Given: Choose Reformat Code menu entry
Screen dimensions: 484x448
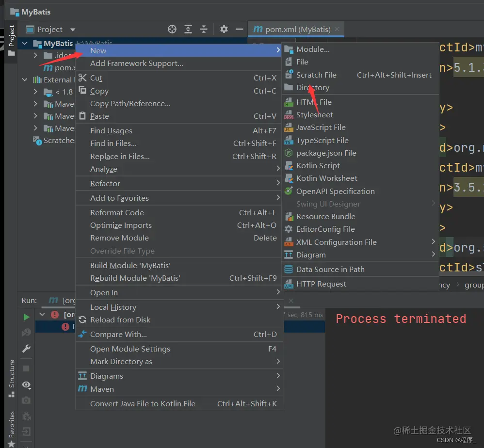Looking at the screenshot, I should [x=179, y=212].
